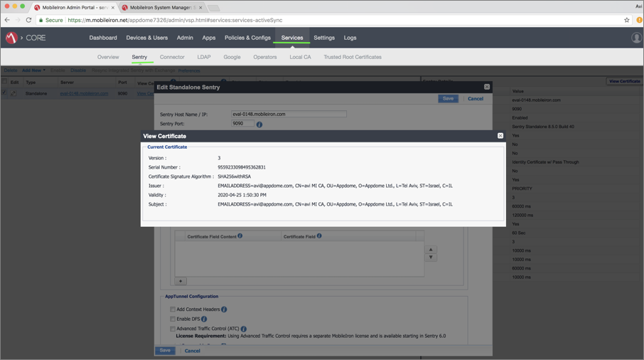This screenshot has width=644, height=360.
Task: Switch to the Local CA tab
Action: pyautogui.click(x=300, y=57)
